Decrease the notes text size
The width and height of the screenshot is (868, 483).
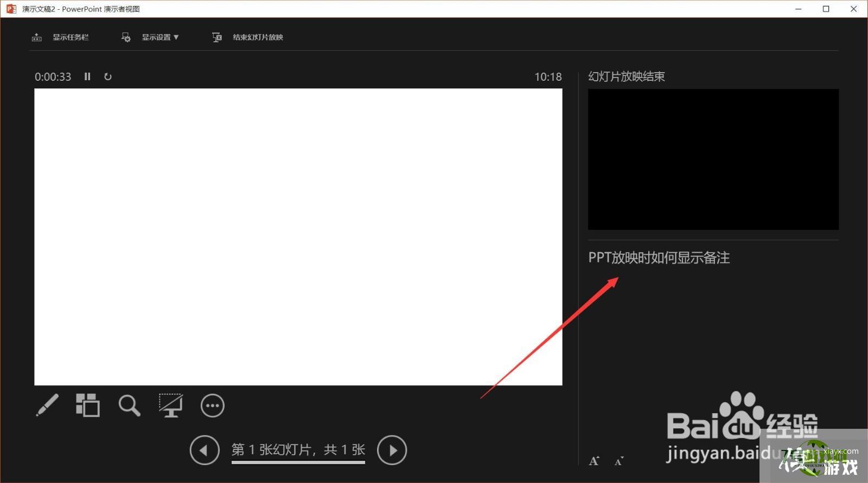point(619,461)
